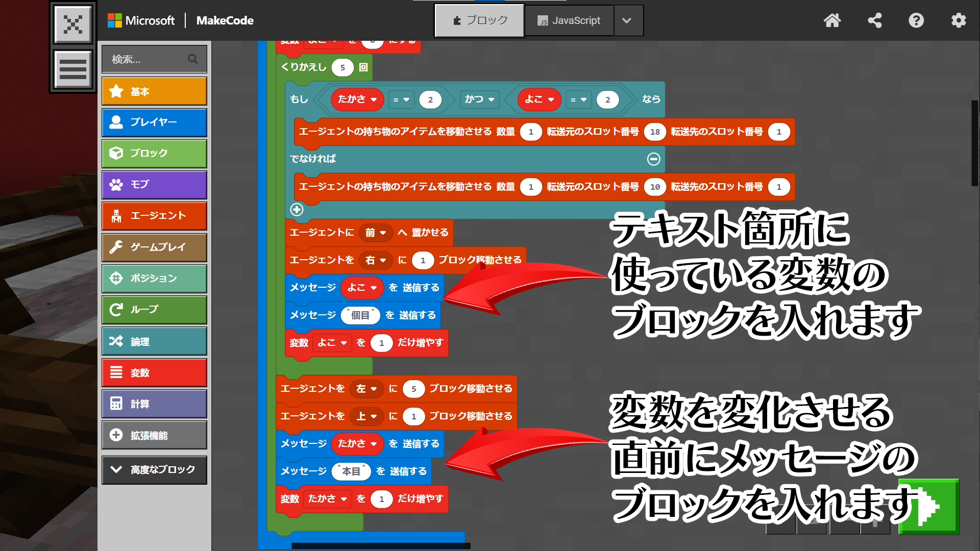Click the workspace vertical scrollbar
The width and height of the screenshot is (980, 551).
coord(974,143)
